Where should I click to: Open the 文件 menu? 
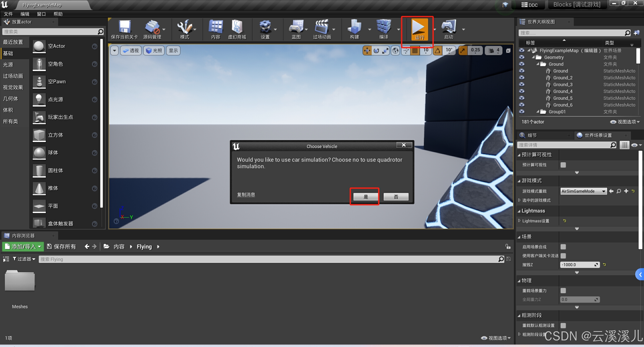coord(8,14)
